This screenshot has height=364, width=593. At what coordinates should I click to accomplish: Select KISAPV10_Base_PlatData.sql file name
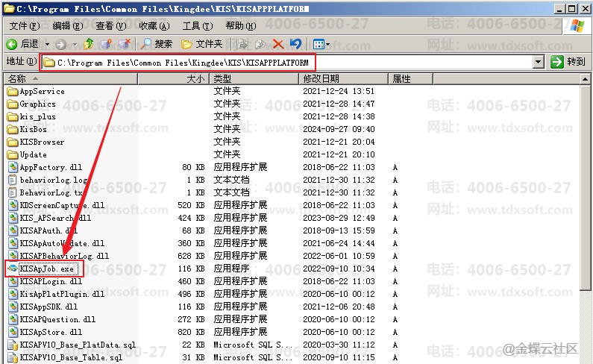(x=78, y=345)
